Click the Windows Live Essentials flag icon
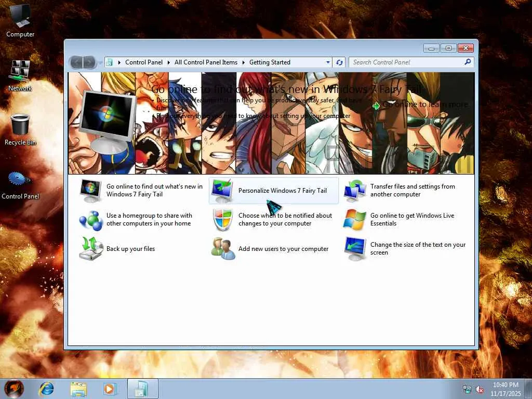532x399 pixels. coord(354,220)
